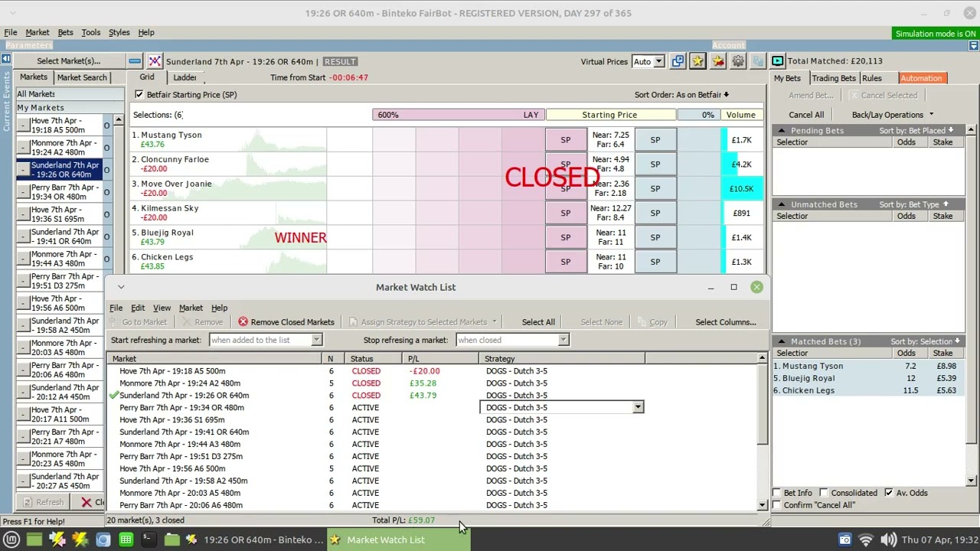Toggle the box beside Monmore 19:24 A2 480m
Screen dimensions: 980x551
click(x=23, y=148)
